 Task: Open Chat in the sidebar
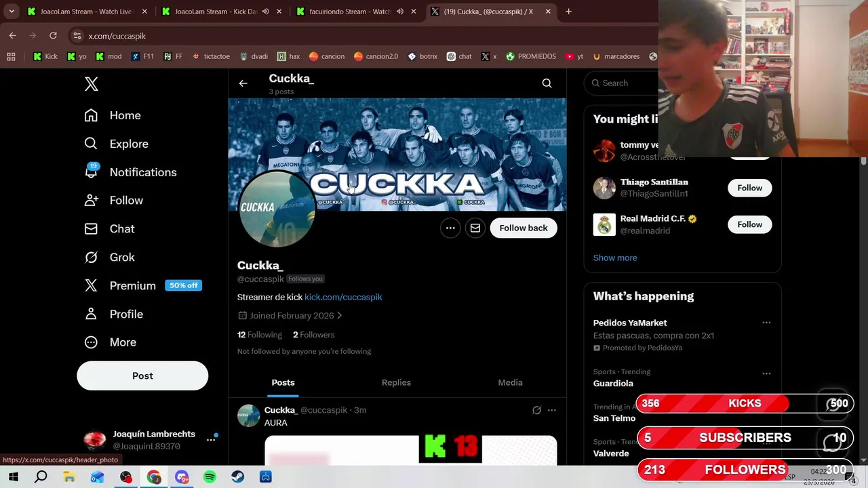pos(109,229)
